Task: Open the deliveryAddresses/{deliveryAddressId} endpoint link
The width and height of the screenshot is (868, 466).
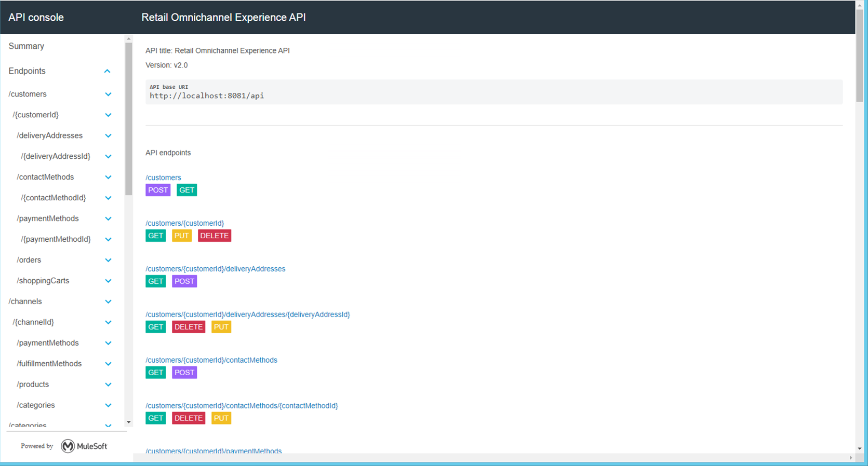Action: 247,314
